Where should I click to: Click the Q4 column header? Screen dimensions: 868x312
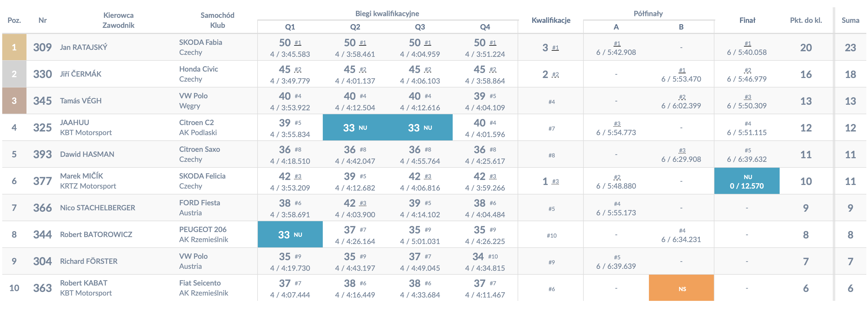point(484,27)
